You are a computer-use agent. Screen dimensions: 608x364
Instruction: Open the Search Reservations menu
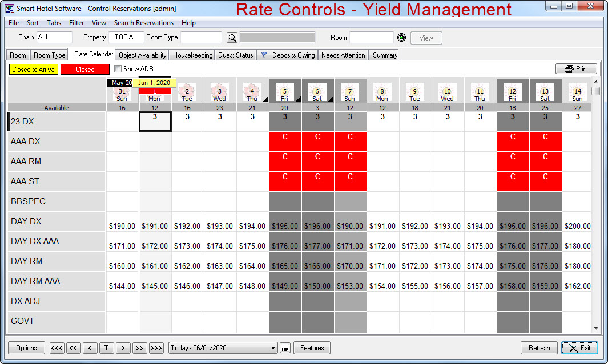click(x=143, y=23)
